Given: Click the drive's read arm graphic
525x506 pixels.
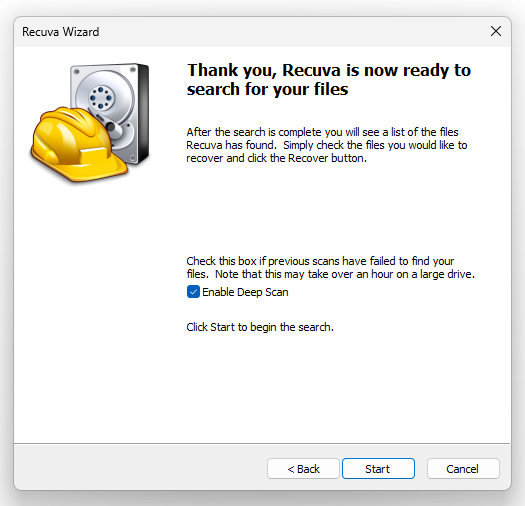Looking at the screenshot, I should pyautogui.click(x=110, y=125).
